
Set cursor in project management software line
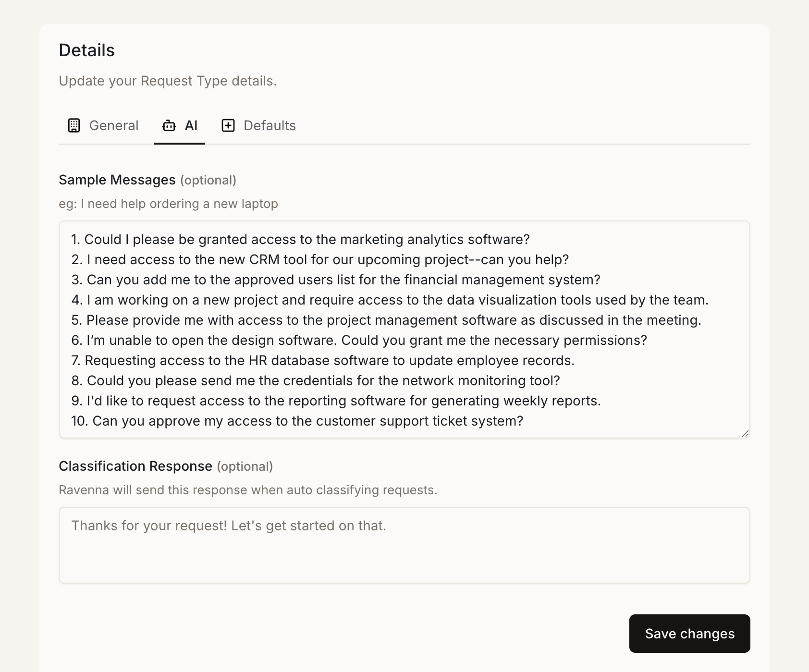pos(386,320)
